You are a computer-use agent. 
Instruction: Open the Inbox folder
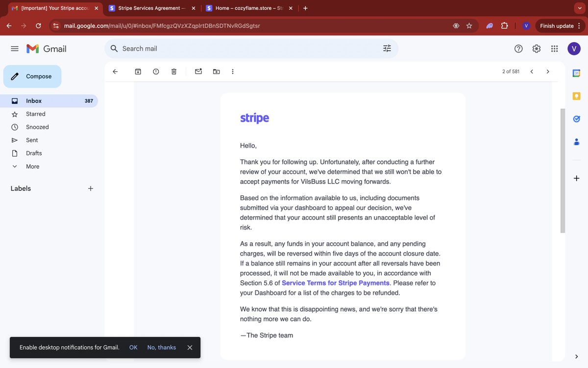coord(49,101)
